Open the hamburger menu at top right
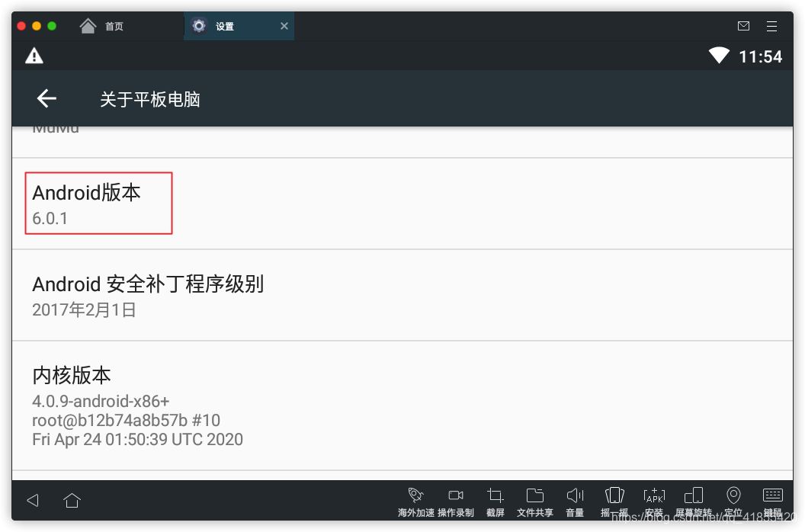Viewport: 805px width, 532px height. (771, 26)
